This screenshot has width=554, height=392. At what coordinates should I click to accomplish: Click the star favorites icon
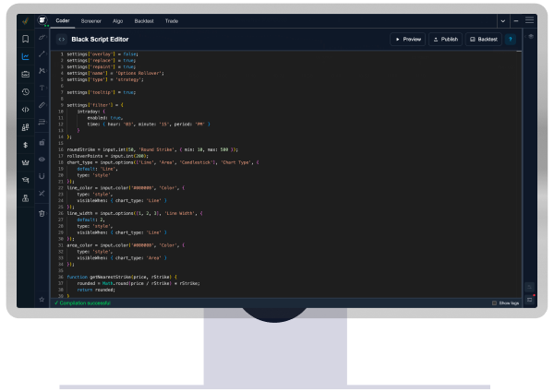coord(42,299)
